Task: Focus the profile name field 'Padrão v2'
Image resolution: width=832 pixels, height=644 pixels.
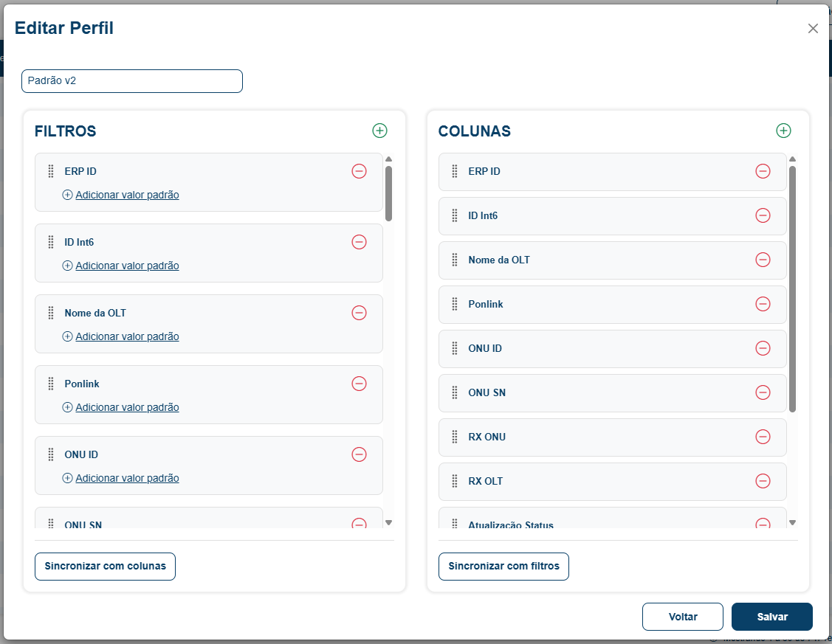Action: pyautogui.click(x=132, y=81)
